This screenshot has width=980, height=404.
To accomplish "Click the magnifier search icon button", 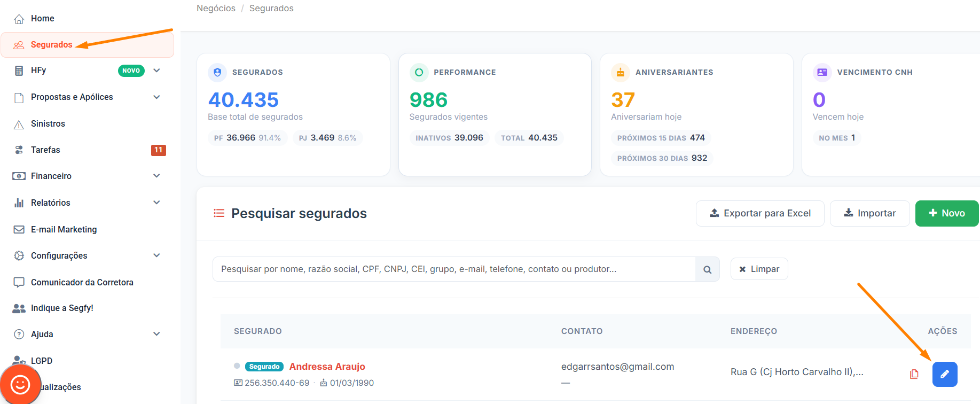I will [707, 269].
